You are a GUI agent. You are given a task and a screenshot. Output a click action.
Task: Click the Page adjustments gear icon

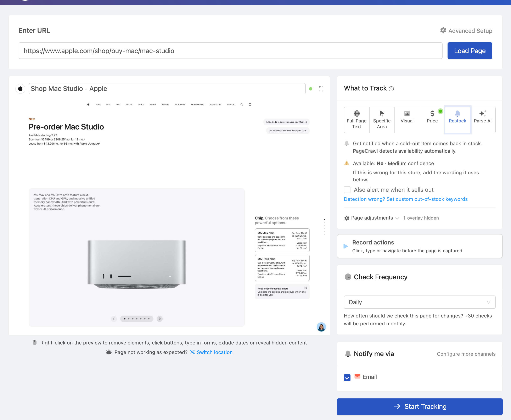347,218
